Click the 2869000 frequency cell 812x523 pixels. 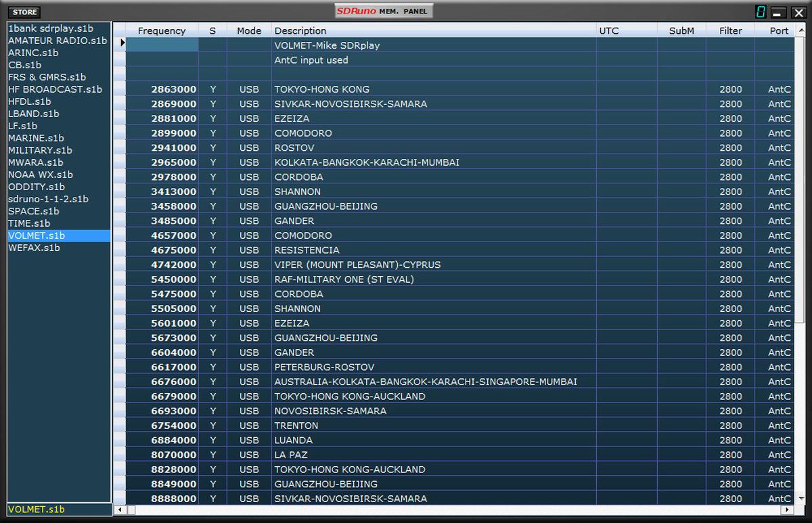[x=162, y=104]
